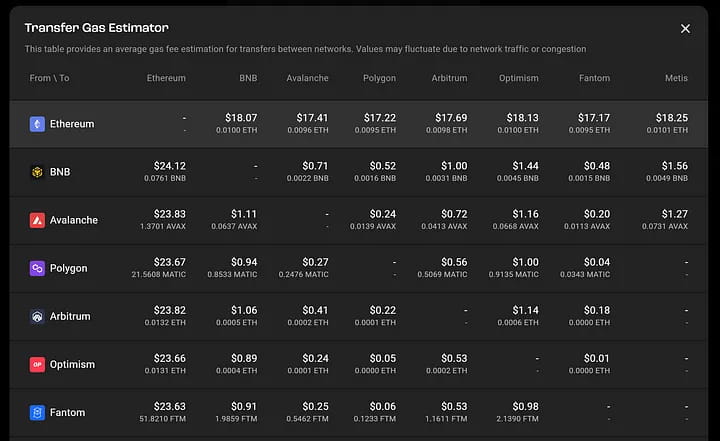720x441 pixels.
Task: Select the Optimism row label
Action: [x=73, y=364]
